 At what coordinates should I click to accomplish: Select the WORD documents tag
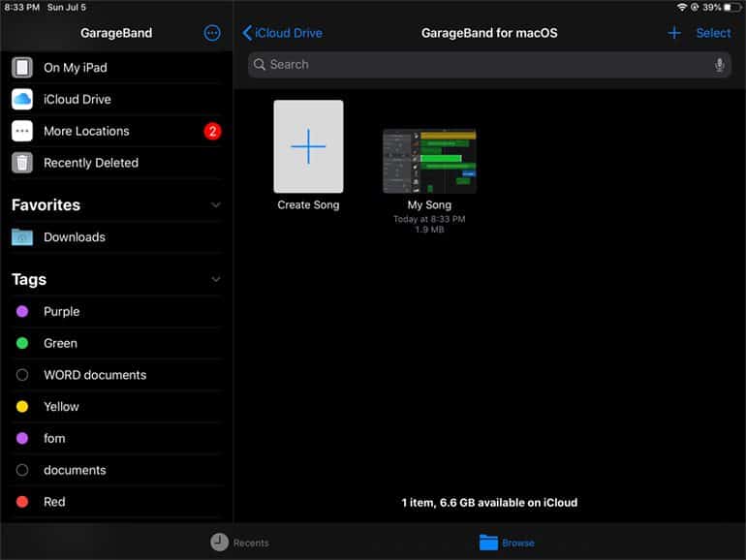[x=116, y=375]
